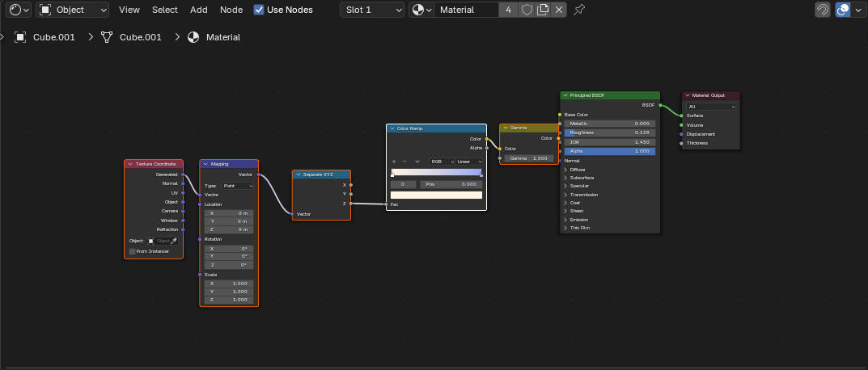This screenshot has height=370, width=868.
Task: Click the object icon in the breadcrumb
Action: (20, 37)
